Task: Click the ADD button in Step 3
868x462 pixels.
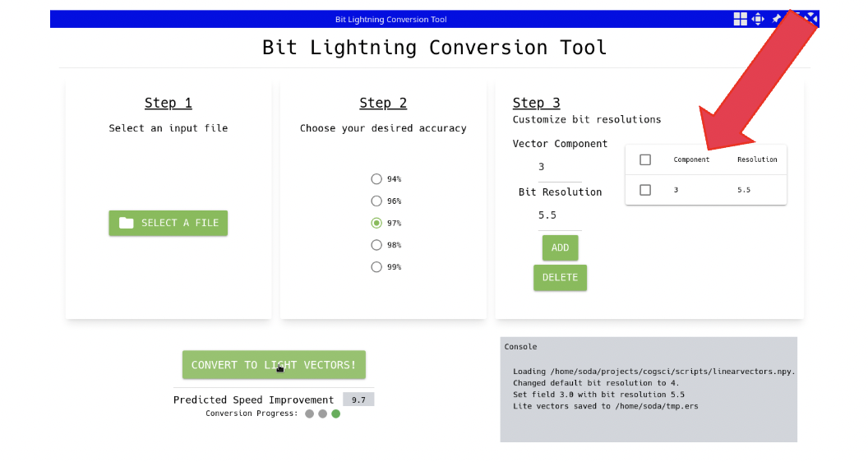Action: coord(561,247)
